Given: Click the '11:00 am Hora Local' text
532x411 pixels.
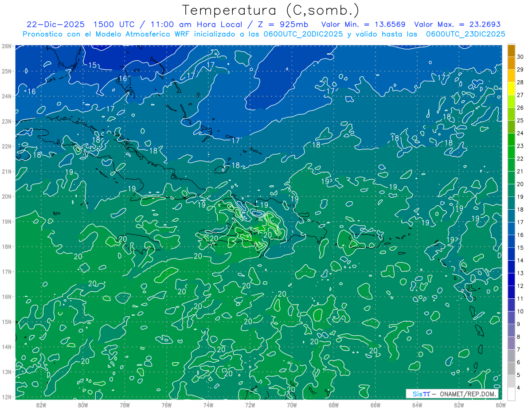Looking at the screenshot, I should [x=196, y=24].
